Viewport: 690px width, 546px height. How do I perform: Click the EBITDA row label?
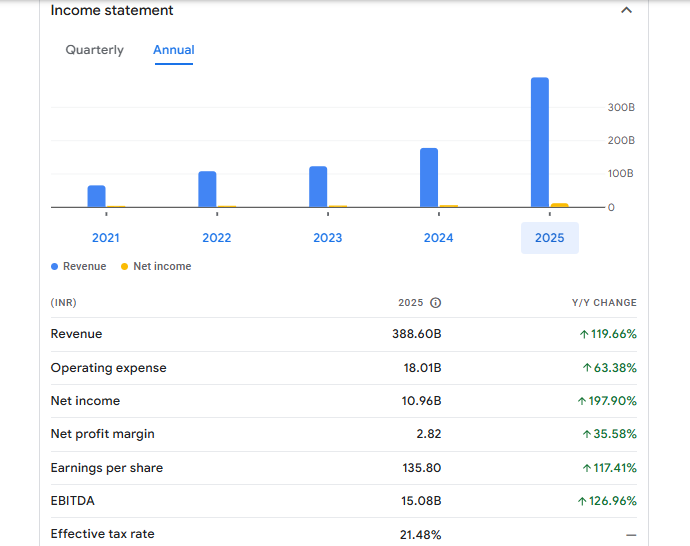(x=73, y=501)
